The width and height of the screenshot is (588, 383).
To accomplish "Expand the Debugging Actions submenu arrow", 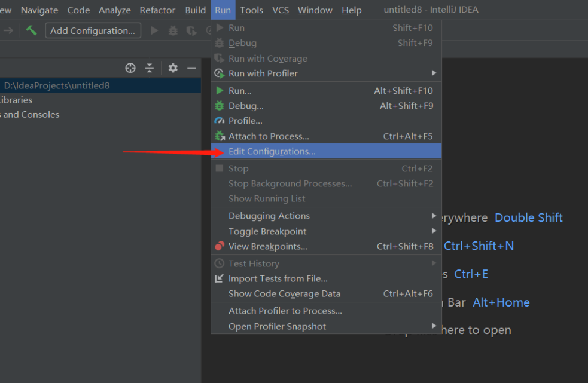I will pos(434,216).
